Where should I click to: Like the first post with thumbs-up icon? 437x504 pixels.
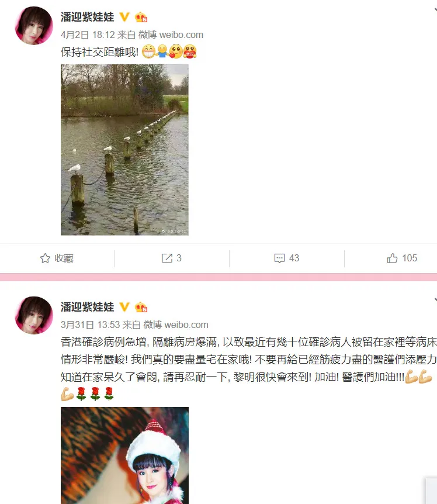click(392, 258)
